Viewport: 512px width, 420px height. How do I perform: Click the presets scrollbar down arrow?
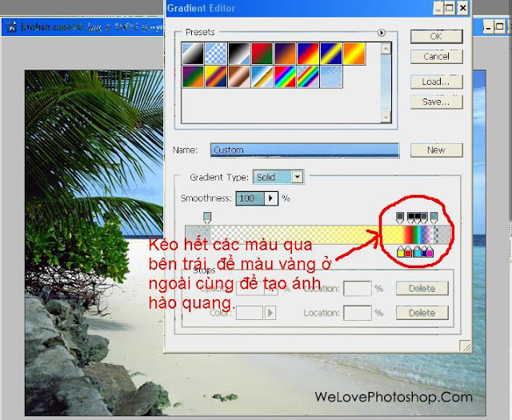[x=386, y=117]
